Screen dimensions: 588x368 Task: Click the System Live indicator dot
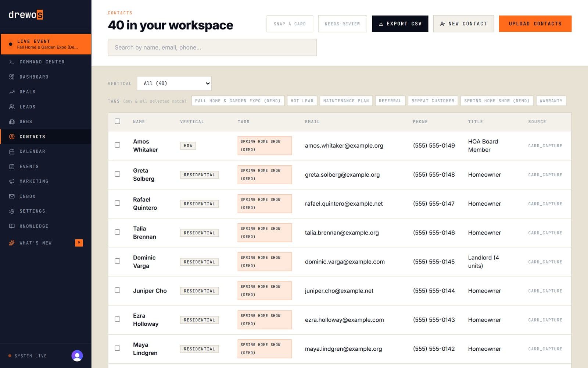click(10, 356)
